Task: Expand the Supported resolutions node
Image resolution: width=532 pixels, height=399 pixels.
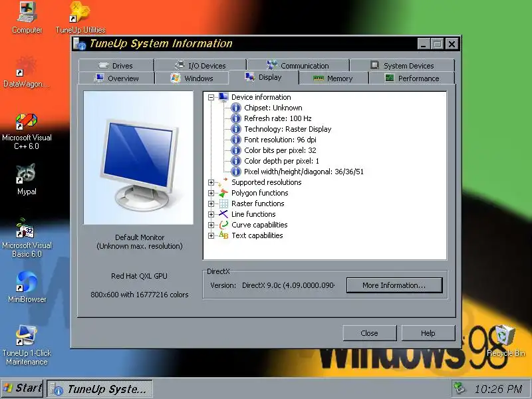Action: pyautogui.click(x=211, y=182)
